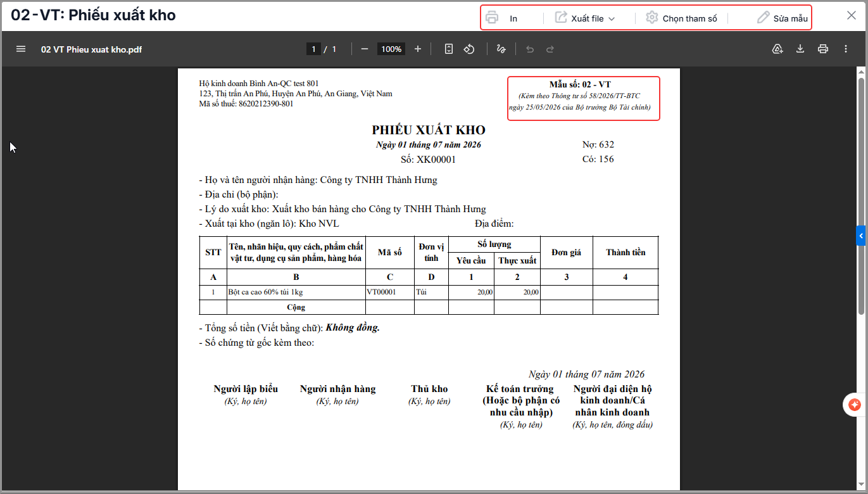Open the PDF viewer more actions menu
This screenshot has width=868, height=494.
click(846, 49)
